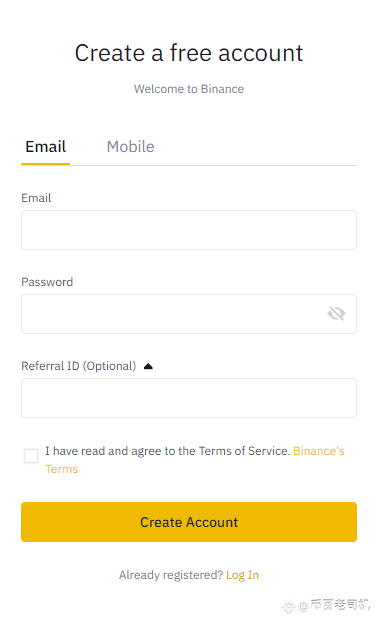Click the 'Create a free account' heading

(x=189, y=53)
